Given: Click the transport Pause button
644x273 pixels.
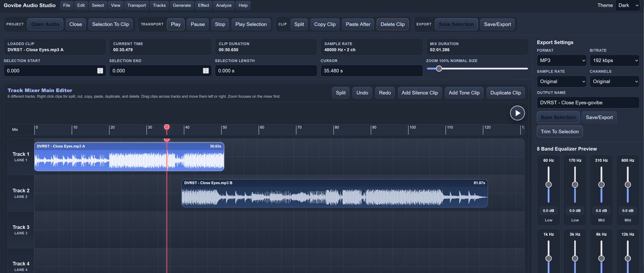Looking at the screenshot, I should (198, 24).
